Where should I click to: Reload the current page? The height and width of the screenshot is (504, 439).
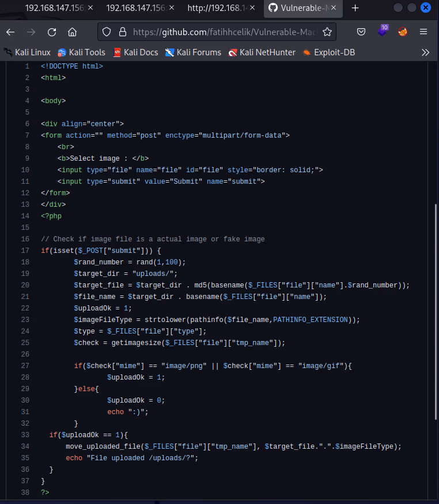pos(52,32)
